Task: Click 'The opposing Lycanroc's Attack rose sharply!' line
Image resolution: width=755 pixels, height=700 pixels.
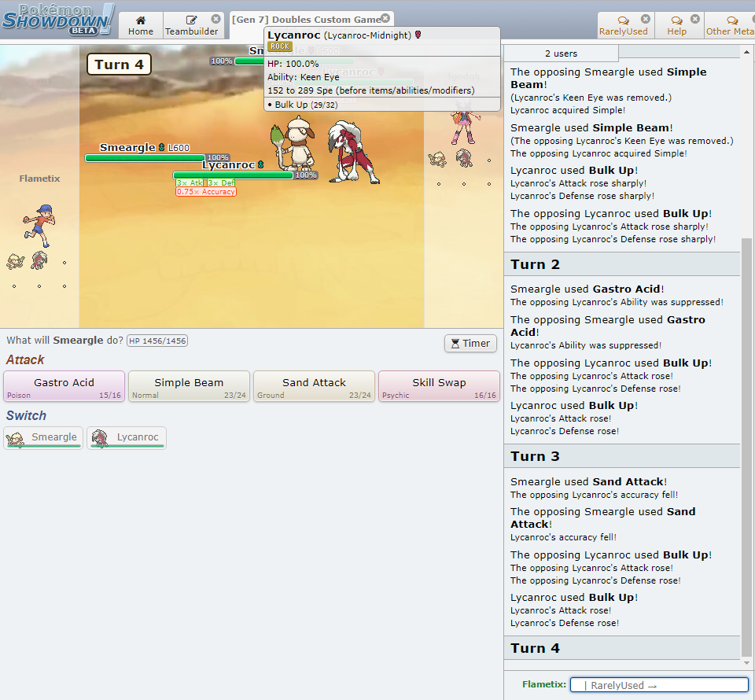Action: click(x=609, y=227)
